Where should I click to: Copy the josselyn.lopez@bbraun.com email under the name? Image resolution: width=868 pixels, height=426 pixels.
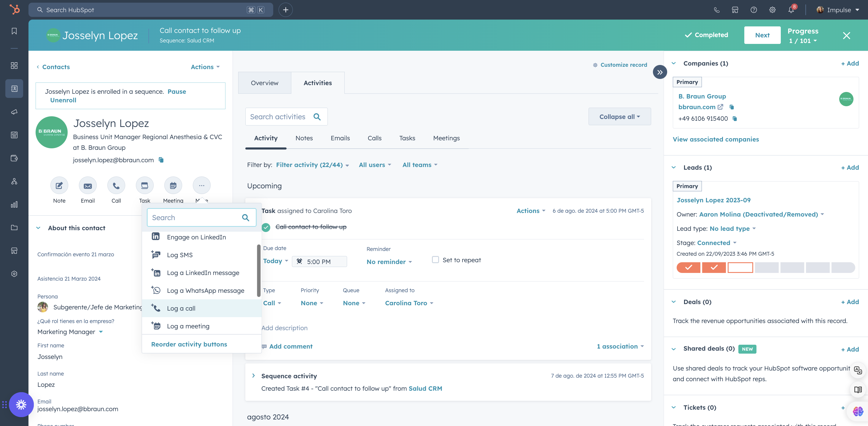(161, 160)
